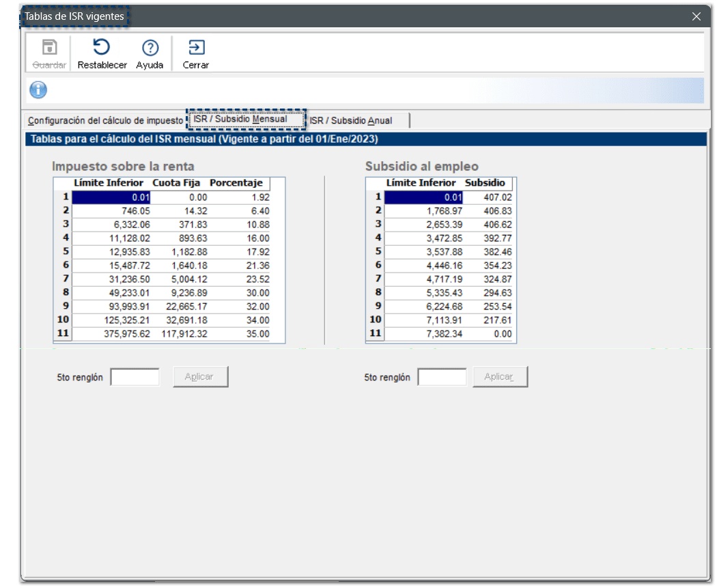The width and height of the screenshot is (717, 588).
Task: Click Porcentaje column header
Action: pyautogui.click(x=236, y=183)
